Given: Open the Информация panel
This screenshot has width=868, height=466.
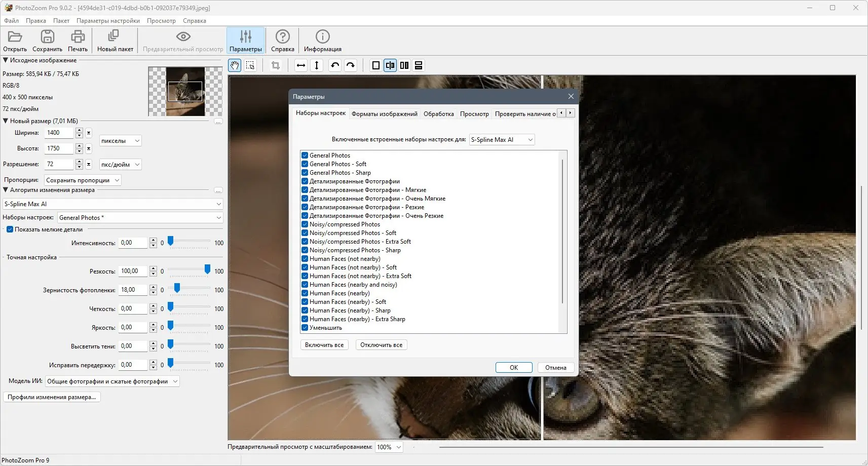Looking at the screenshot, I should pos(322,40).
